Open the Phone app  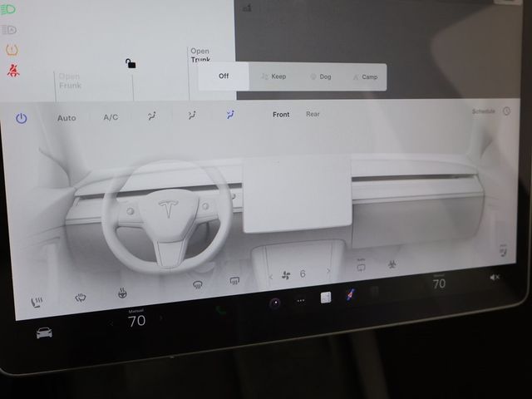(x=221, y=310)
